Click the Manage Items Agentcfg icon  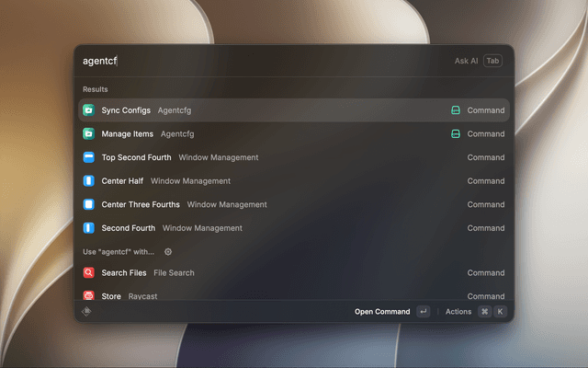coord(88,133)
